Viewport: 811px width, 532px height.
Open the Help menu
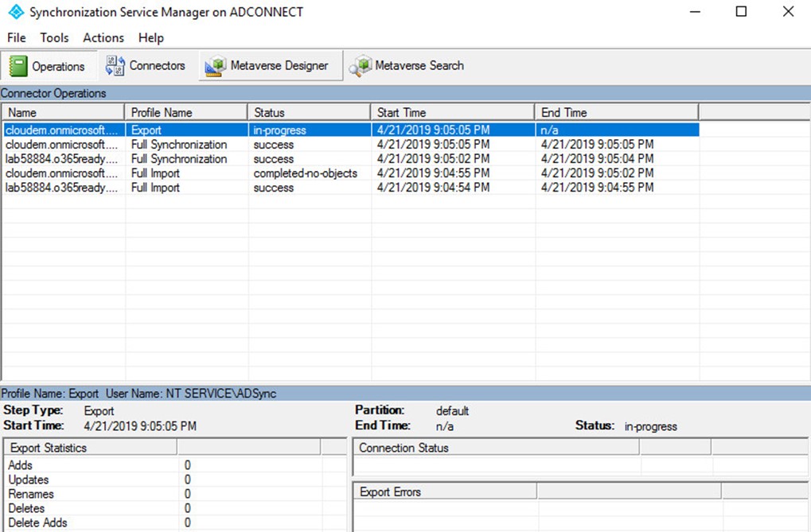click(x=150, y=37)
